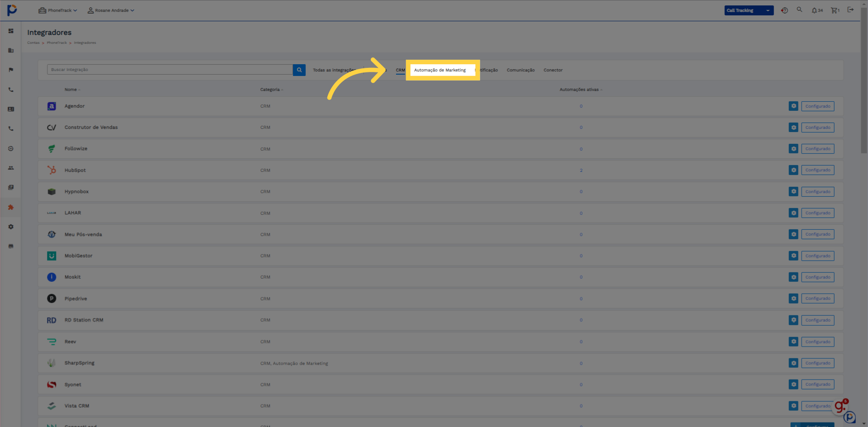
Task: Open the settings gear sidebar icon
Action: click(11, 227)
